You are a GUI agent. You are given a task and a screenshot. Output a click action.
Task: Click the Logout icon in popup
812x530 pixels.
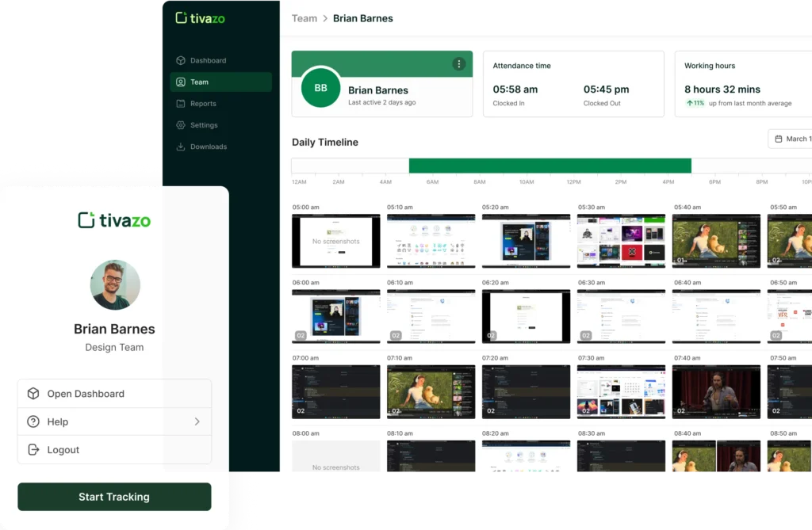(x=33, y=449)
